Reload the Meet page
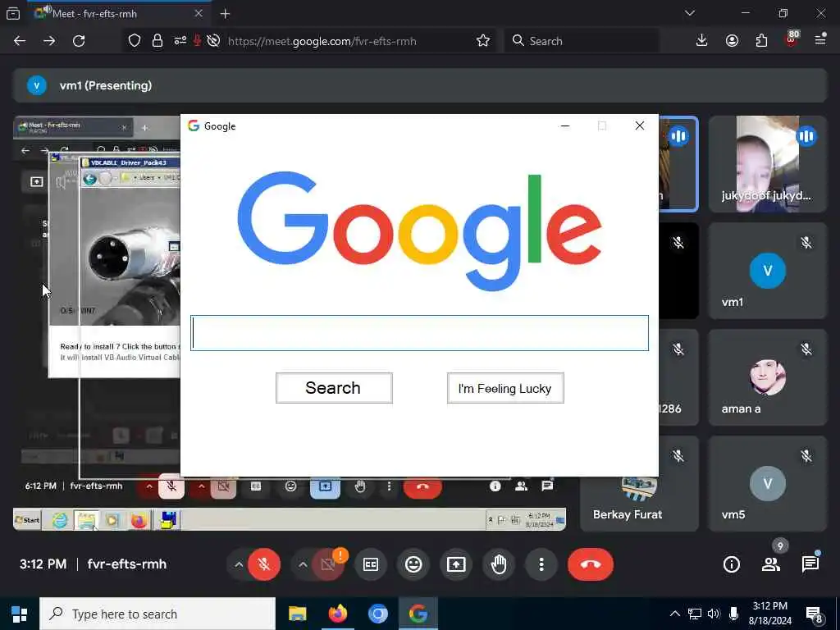840x630 pixels. (x=79, y=41)
